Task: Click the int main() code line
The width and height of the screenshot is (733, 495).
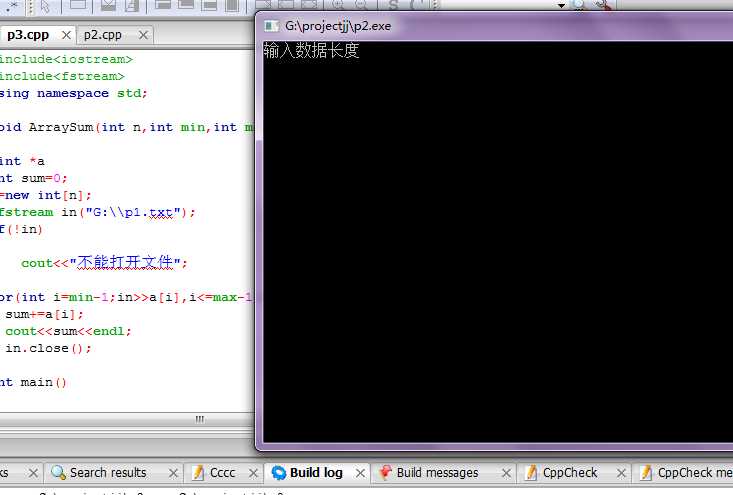Action: (x=33, y=382)
